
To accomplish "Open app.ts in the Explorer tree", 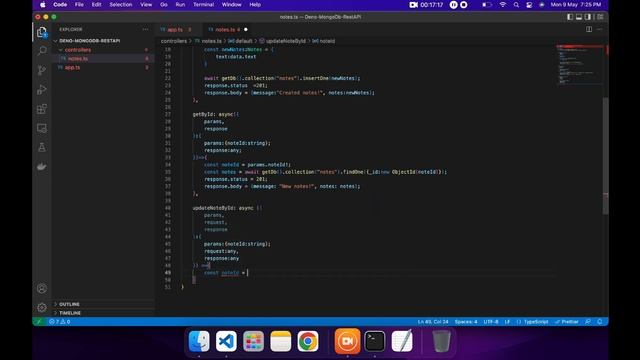I will [72, 68].
